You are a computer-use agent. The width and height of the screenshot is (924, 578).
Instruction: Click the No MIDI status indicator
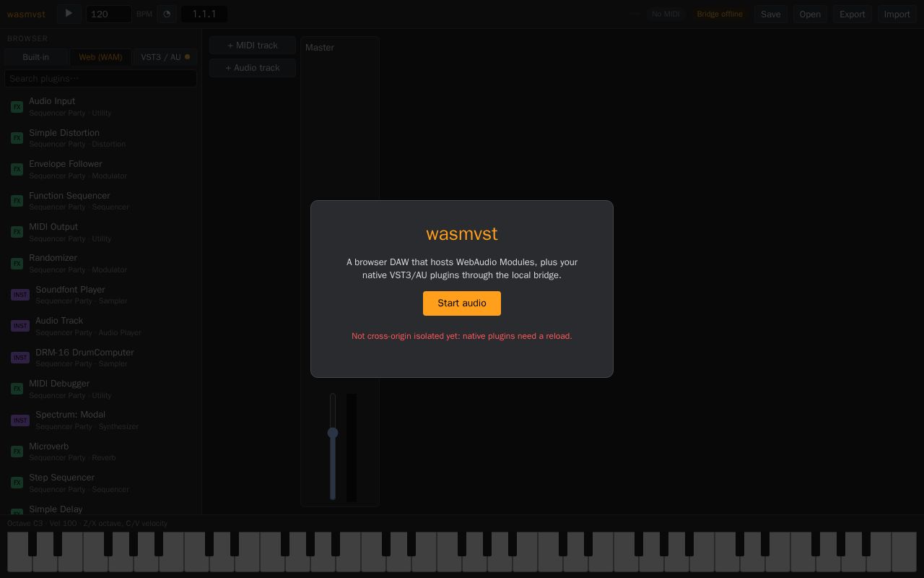coord(666,14)
